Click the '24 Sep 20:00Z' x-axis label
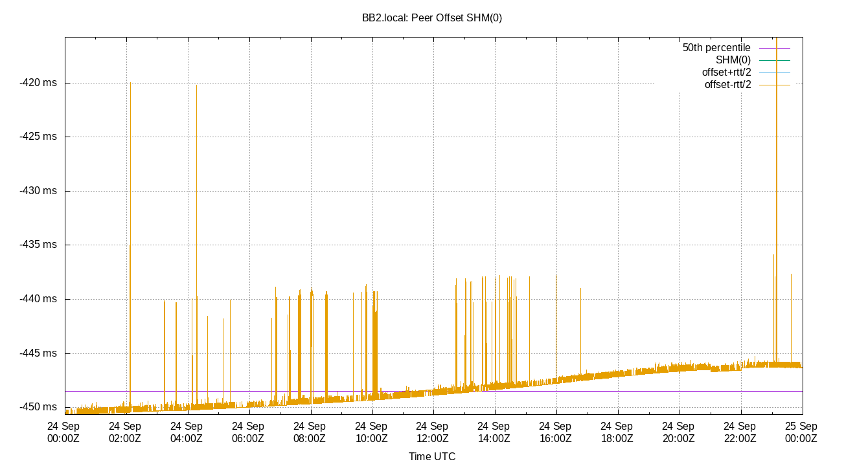Screen dimensions: 868x466 678,432
